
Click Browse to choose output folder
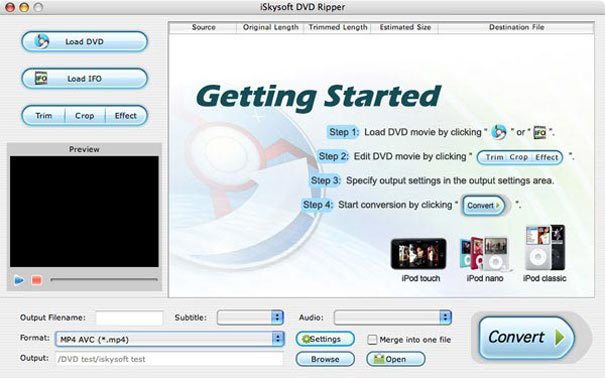325,359
